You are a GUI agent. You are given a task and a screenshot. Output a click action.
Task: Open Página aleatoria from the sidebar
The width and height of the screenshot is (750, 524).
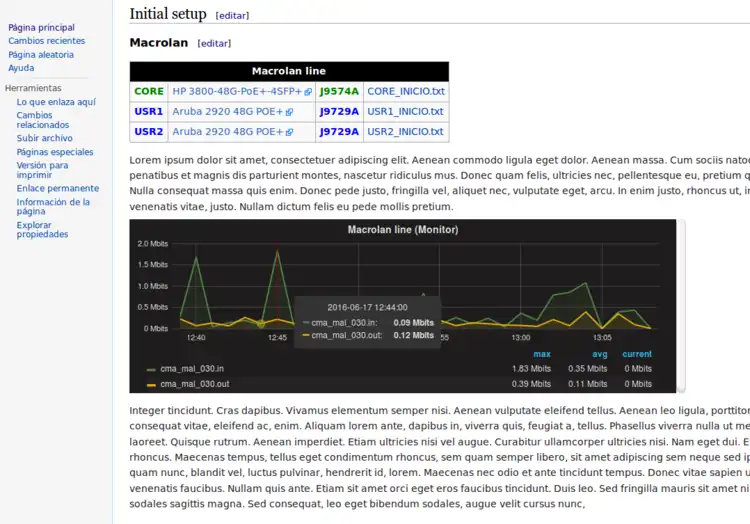(x=41, y=55)
